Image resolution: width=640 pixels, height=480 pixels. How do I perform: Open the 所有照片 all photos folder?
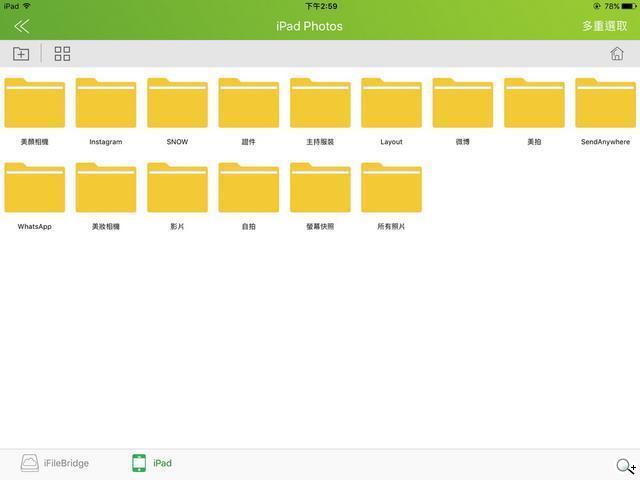391,187
